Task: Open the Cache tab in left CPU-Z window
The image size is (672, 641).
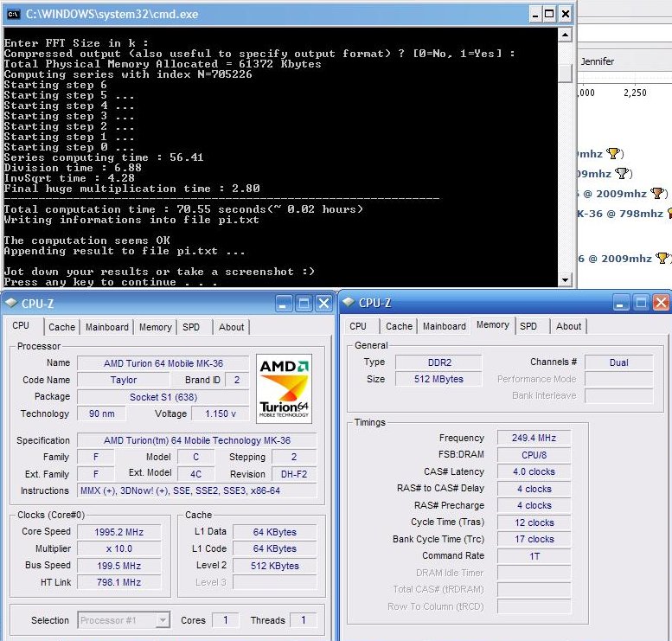Action: click(61, 327)
